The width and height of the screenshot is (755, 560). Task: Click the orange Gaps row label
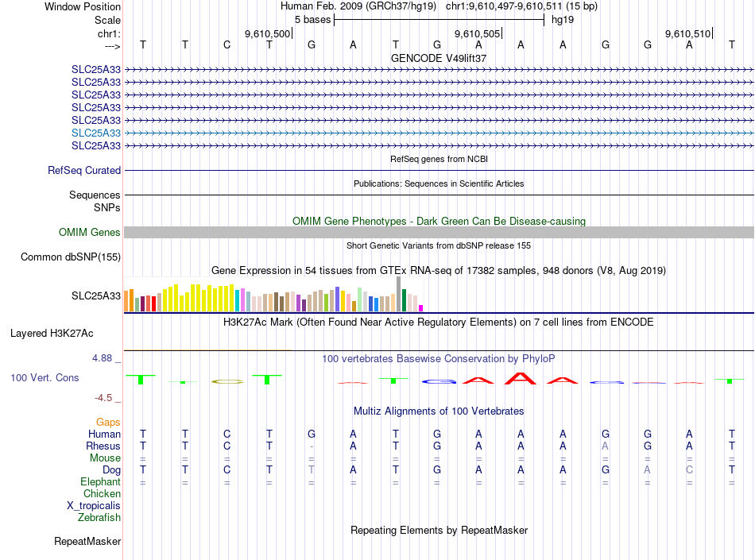tap(108, 422)
